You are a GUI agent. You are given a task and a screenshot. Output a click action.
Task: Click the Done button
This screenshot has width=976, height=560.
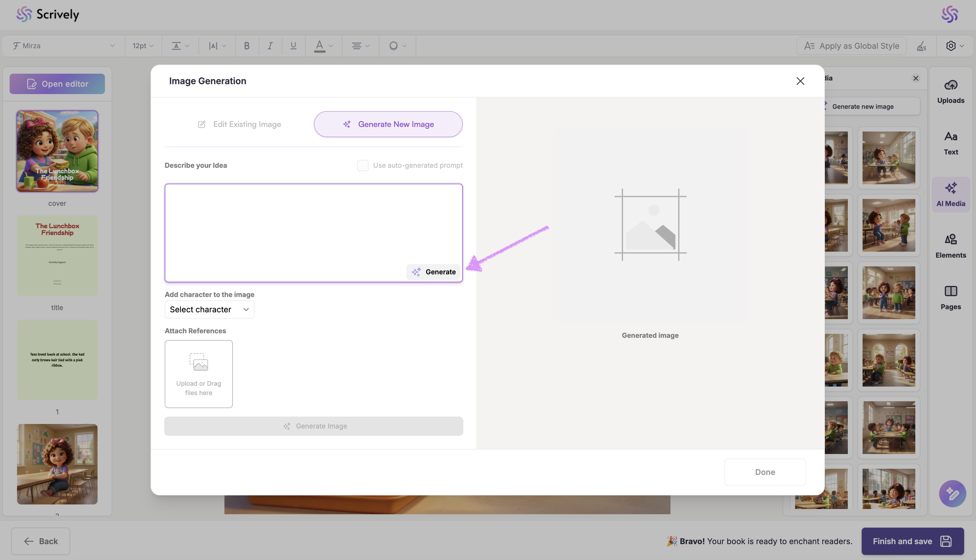(765, 472)
